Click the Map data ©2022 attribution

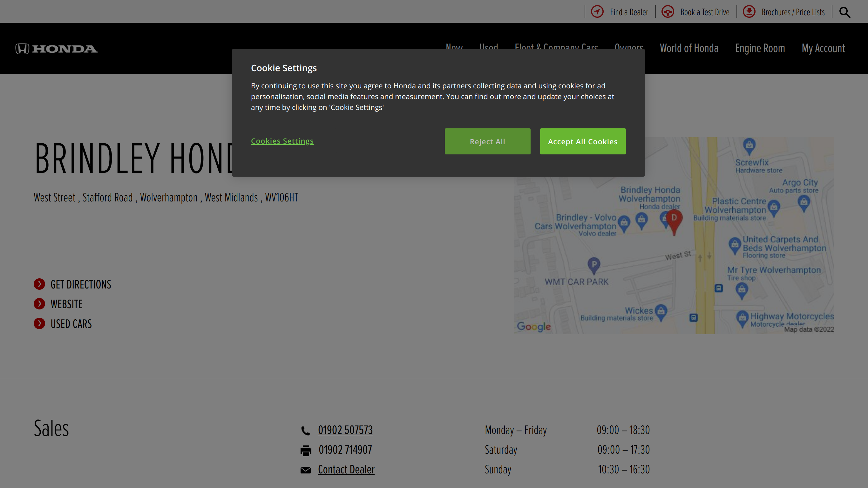pyautogui.click(x=809, y=329)
